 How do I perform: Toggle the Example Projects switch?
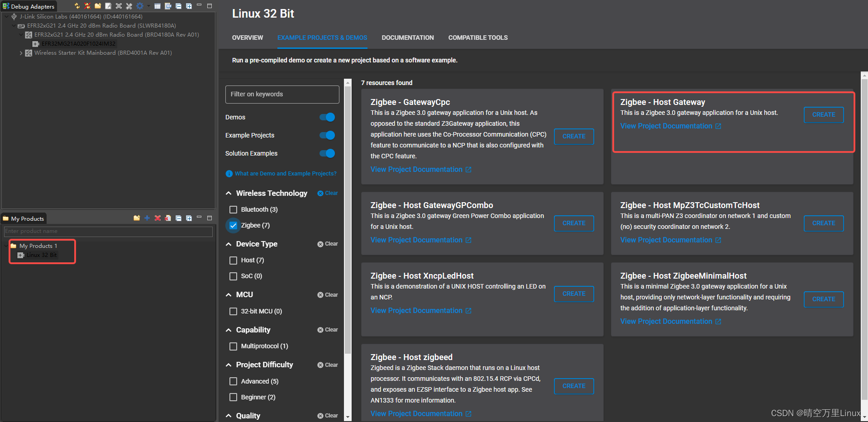pyautogui.click(x=327, y=135)
